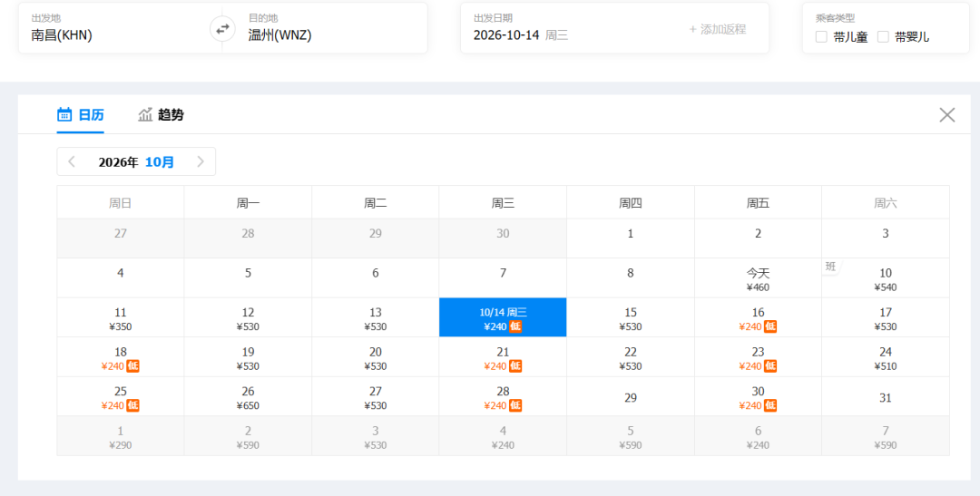Click 添加返程 to add return trip
Viewport: 980px width, 496px height.
(x=718, y=29)
